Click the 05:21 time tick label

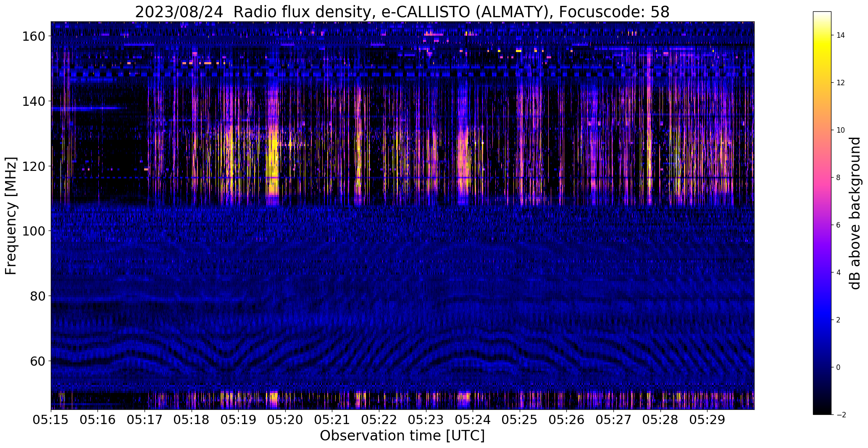332,419
